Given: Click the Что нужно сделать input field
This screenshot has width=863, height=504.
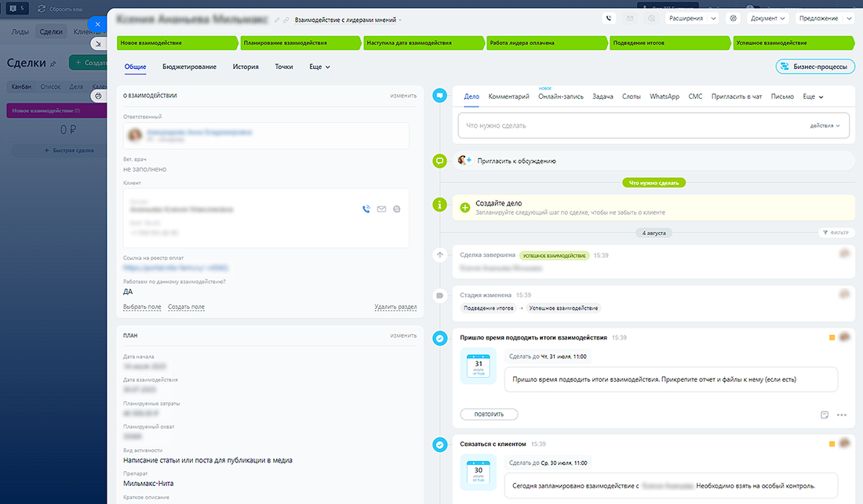Looking at the screenshot, I should pos(628,125).
